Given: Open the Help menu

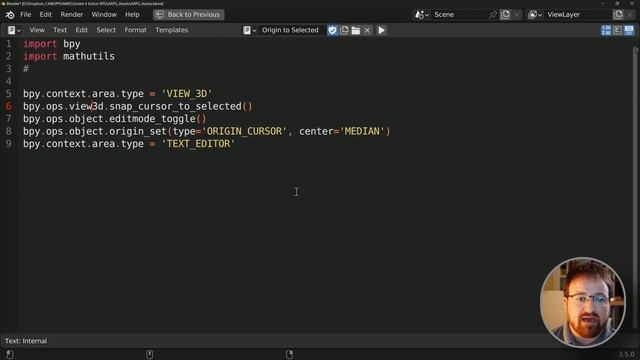Looking at the screenshot, I should [132, 15].
